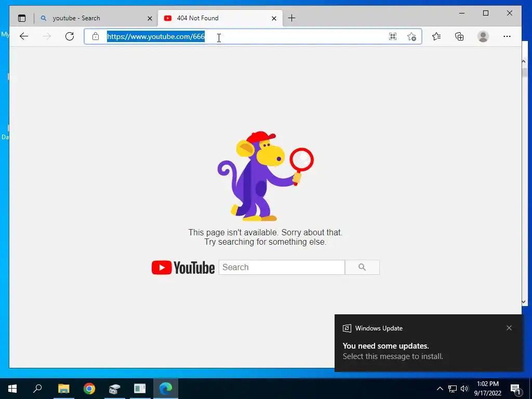Click the monkey with magnifying glass image
The height and width of the screenshot is (399, 532).
tap(265, 176)
